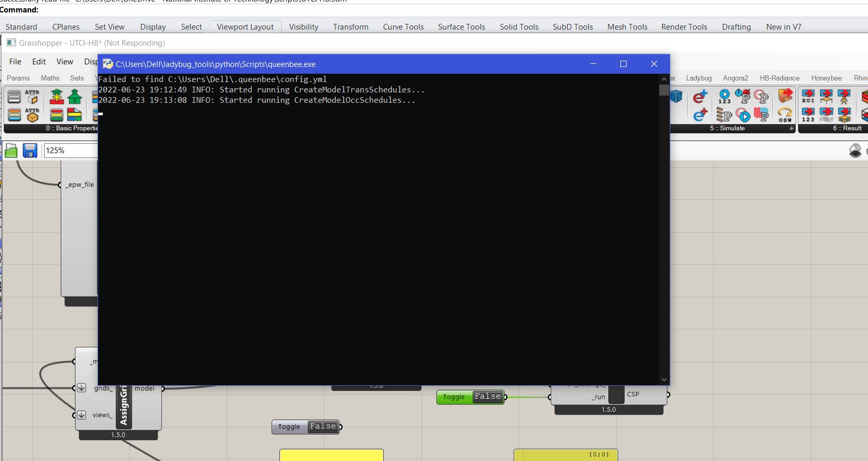This screenshot has width=868, height=461.
Task: Click the colored floor-plan program icon
Action: pos(75,115)
